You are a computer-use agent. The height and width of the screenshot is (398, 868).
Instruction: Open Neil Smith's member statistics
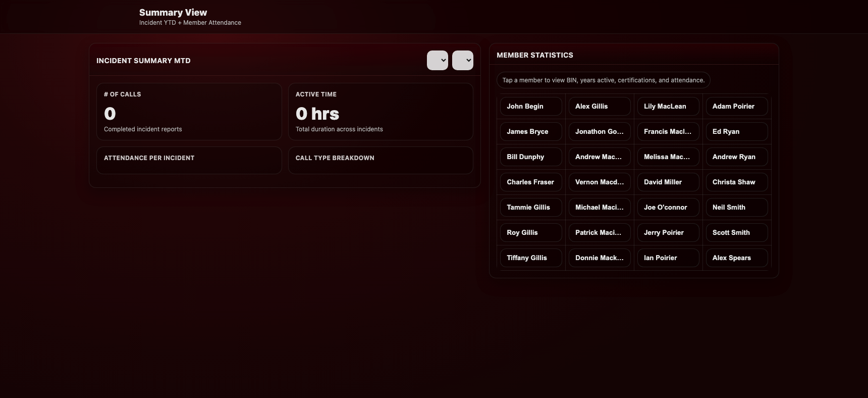[x=736, y=208]
